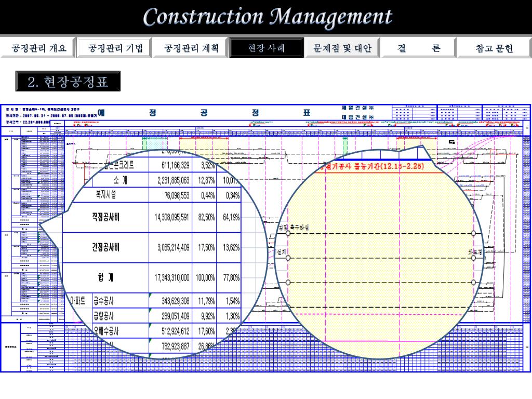Select the amount 512,924,612

coord(176,331)
